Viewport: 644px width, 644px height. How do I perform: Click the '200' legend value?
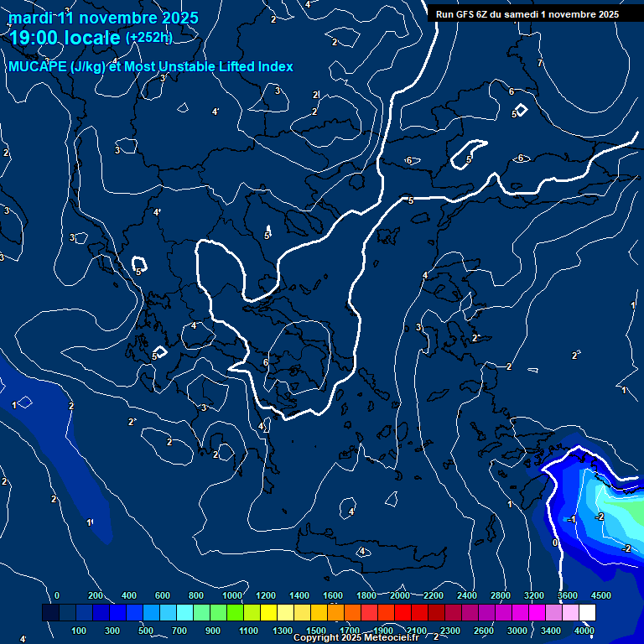click(x=96, y=595)
